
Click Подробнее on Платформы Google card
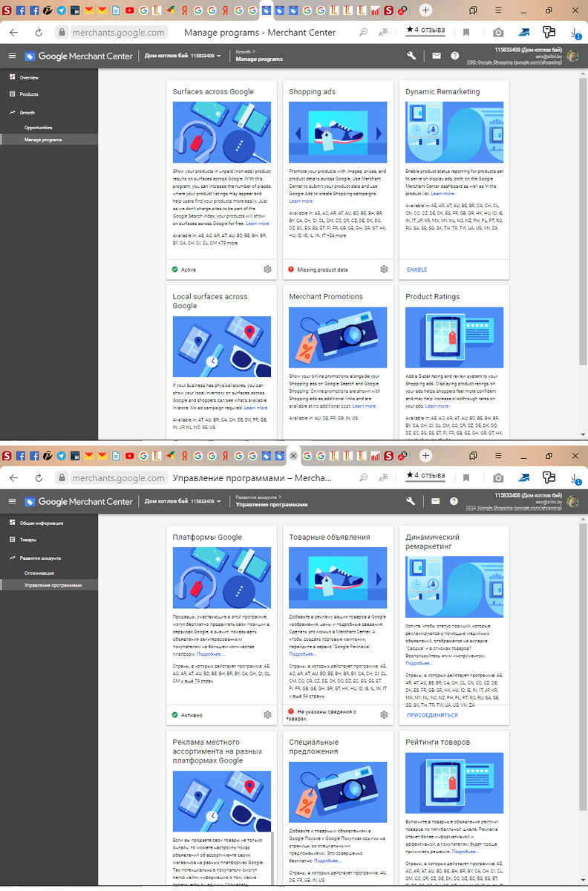210,654
